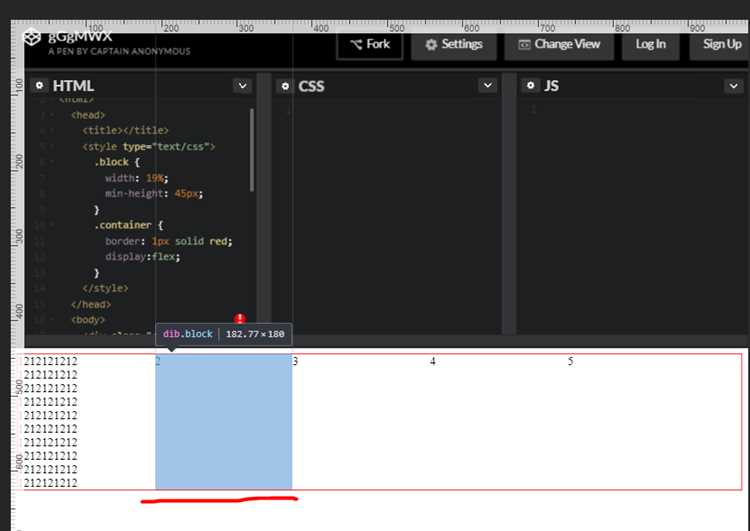This screenshot has width=750, height=531.
Task: Select the CSS panel title
Action: [x=311, y=86]
